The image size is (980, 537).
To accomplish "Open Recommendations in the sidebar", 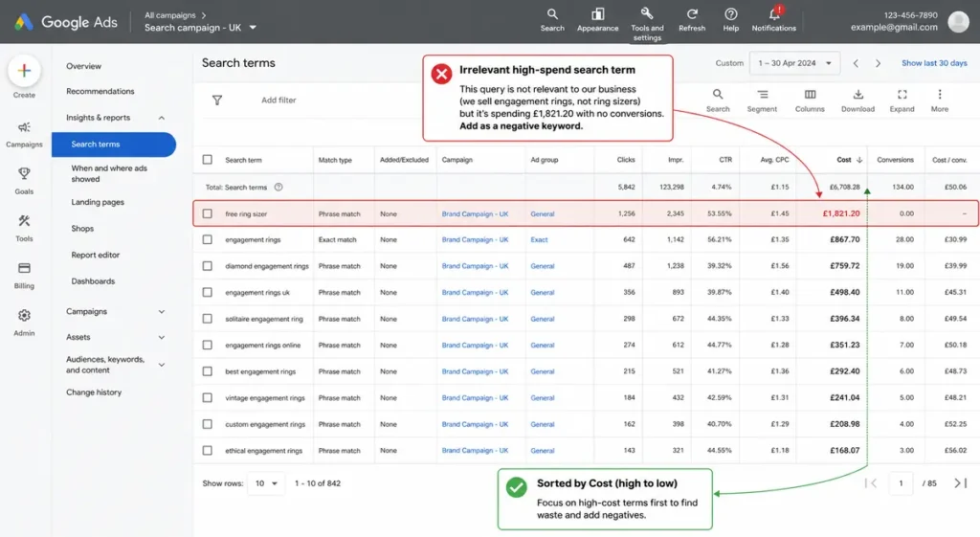I will (x=100, y=91).
